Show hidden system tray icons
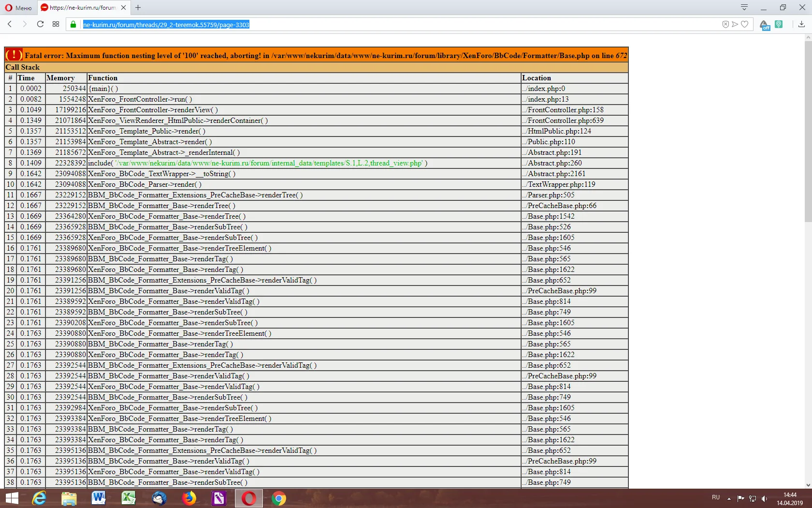The image size is (812, 508). (729, 498)
